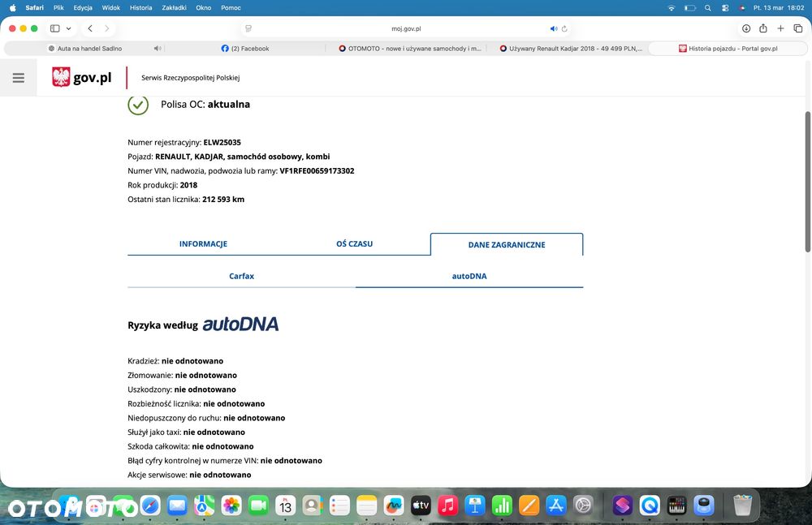Screen dimensions: 812x525
Task: Open the Plik menu
Action: (58, 8)
